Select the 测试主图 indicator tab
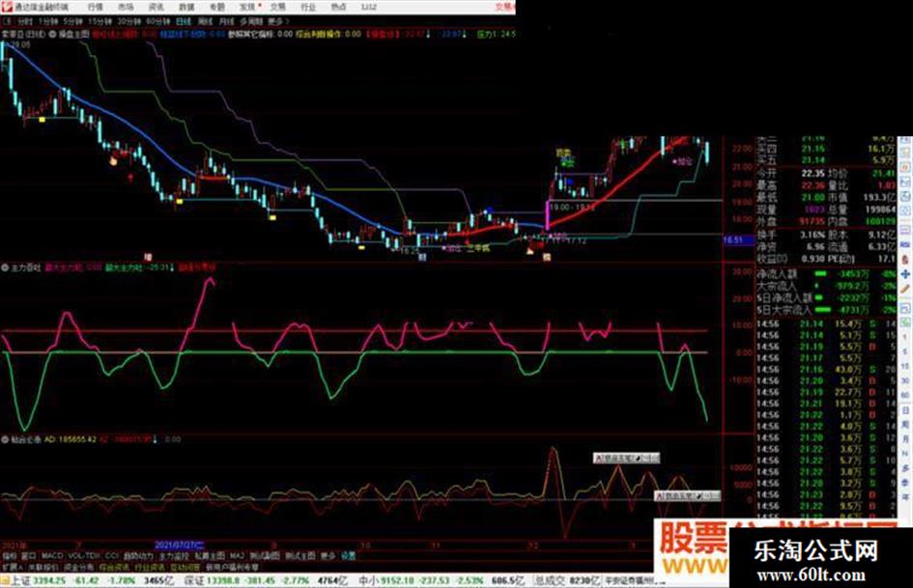 tap(300, 556)
